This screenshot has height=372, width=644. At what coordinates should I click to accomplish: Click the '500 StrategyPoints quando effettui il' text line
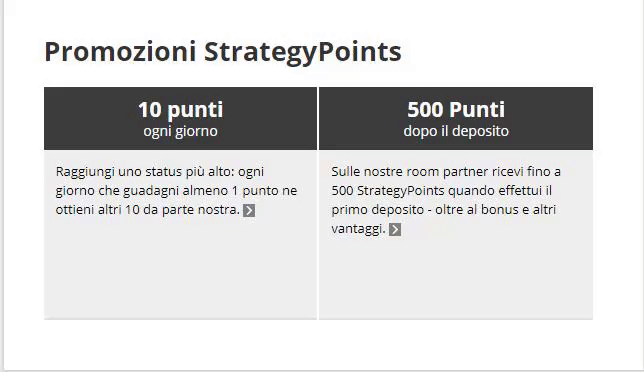442,191
